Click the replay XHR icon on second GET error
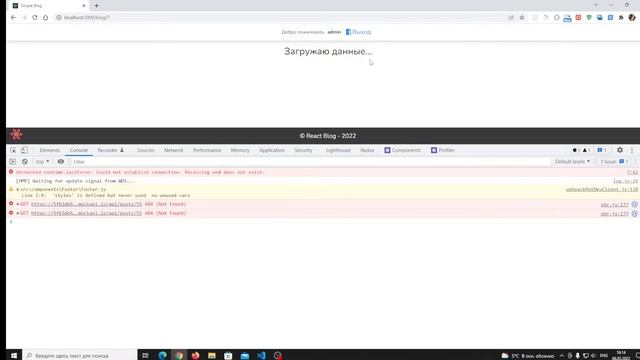640x360 pixels. coord(634,213)
